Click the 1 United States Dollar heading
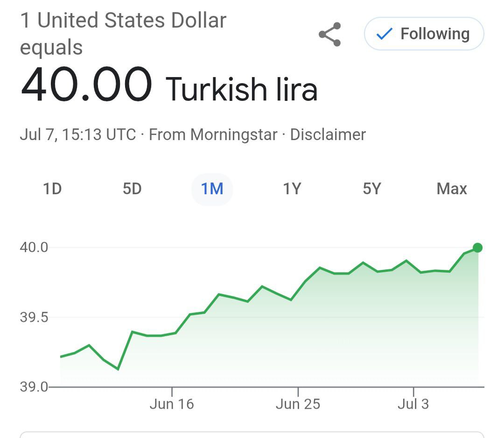504x438 pixels. point(123,20)
